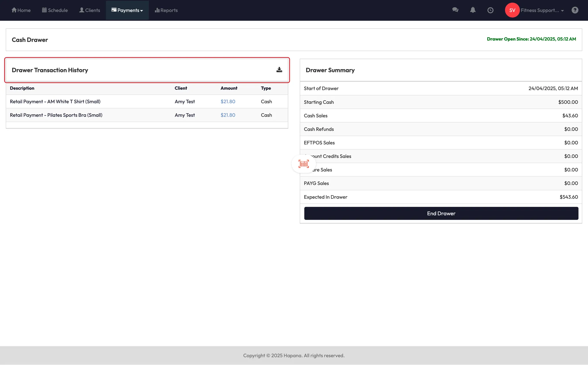588x365 pixels.
Task: Click the Home house icon
Action: tap(14, 10)
